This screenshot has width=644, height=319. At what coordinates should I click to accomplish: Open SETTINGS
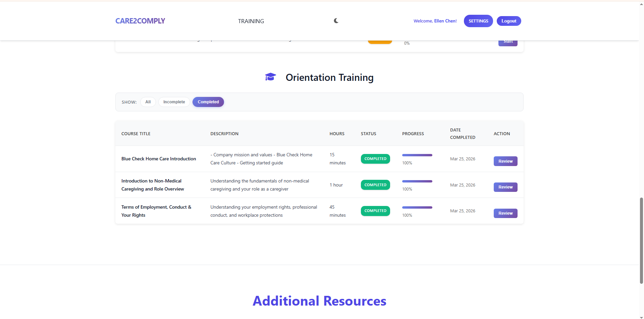(478, 21)
